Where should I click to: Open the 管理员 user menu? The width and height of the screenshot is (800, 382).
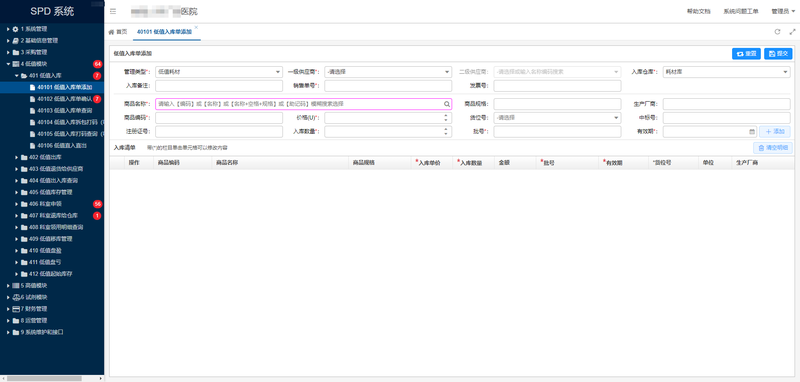point(783,12)
